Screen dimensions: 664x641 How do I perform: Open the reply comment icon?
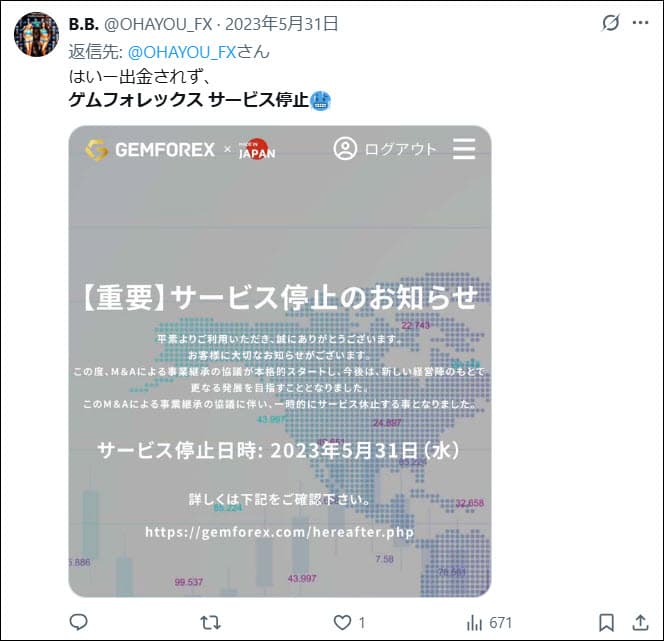click(x=78, y=622)
